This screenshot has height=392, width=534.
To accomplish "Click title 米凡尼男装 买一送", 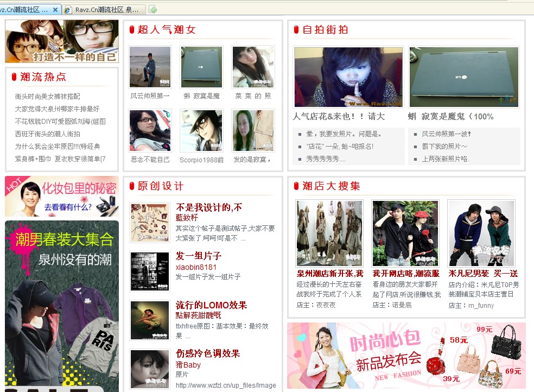I will tap(483, 274).
